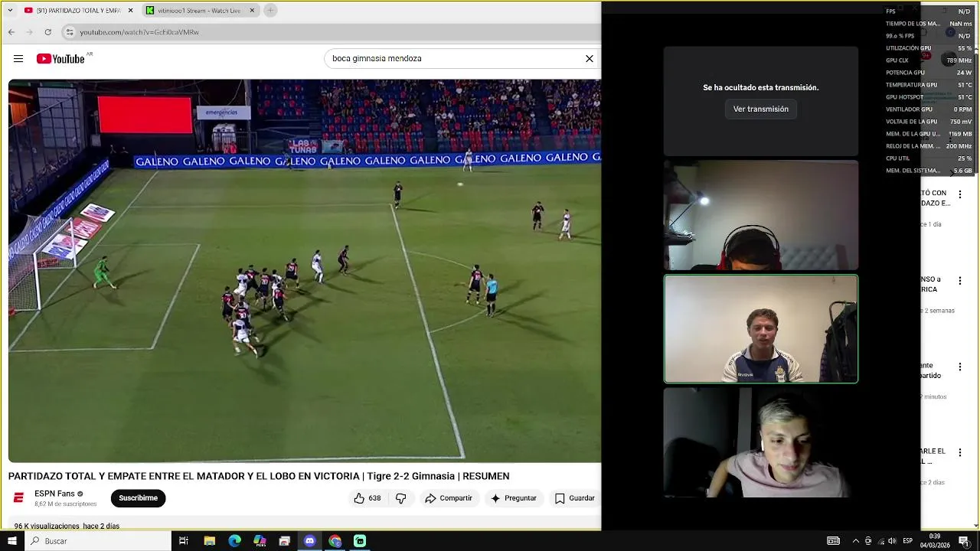Go back in the browser
Viewport: 980px width, 551px height.
pyautogui.click(x=11, y=32)
